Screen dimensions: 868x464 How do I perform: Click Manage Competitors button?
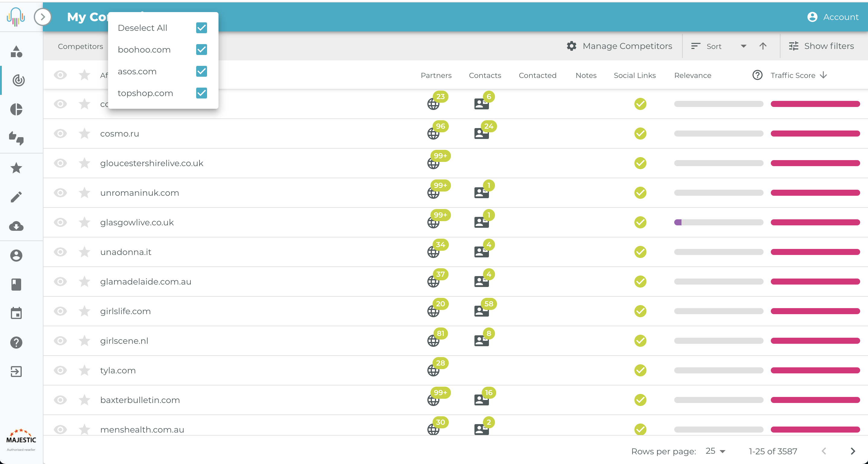click(x=619, y=46)
